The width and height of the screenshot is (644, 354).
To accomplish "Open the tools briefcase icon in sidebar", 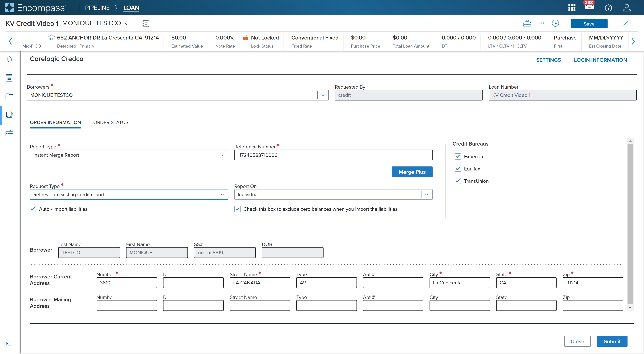I will pos(9,133).
